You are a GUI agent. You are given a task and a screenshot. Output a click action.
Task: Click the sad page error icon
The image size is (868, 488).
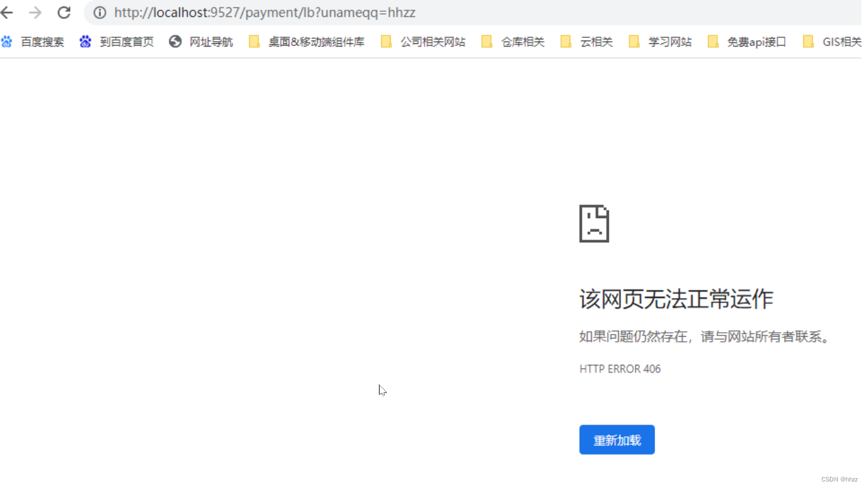tap(594, 223)
